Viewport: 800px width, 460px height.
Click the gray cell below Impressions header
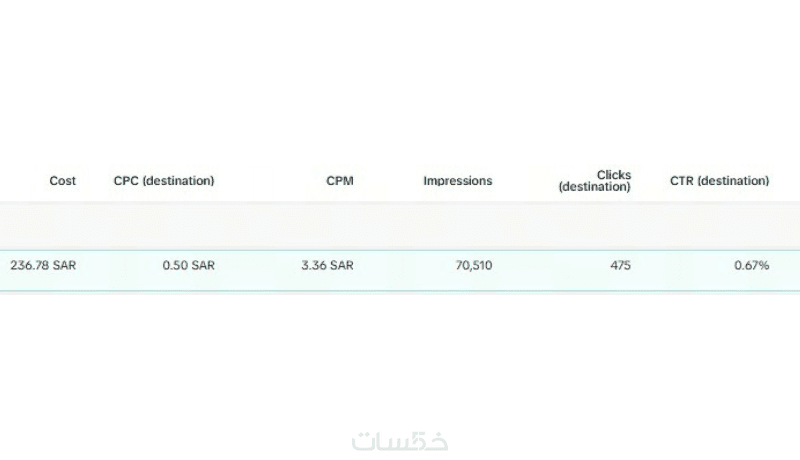tap(457, 227)
